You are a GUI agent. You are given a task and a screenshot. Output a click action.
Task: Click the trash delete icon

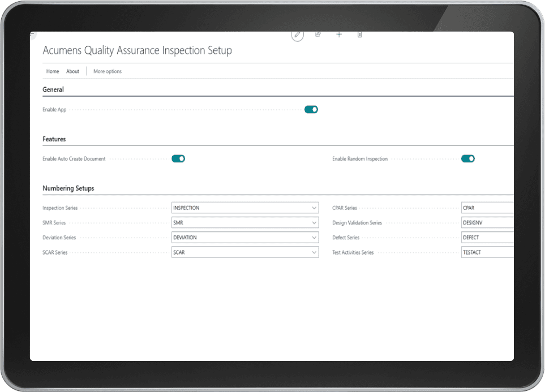[x=360, y=35]
